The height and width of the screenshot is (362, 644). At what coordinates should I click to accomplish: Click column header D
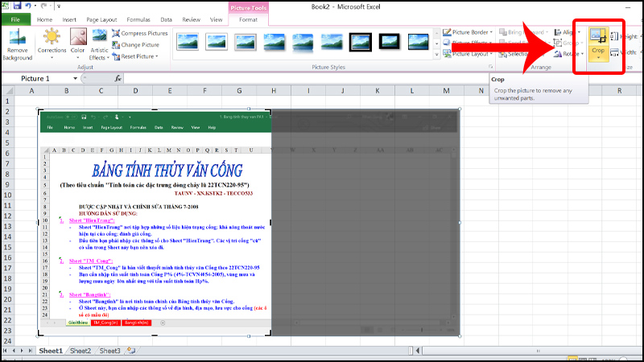(134, 91)
